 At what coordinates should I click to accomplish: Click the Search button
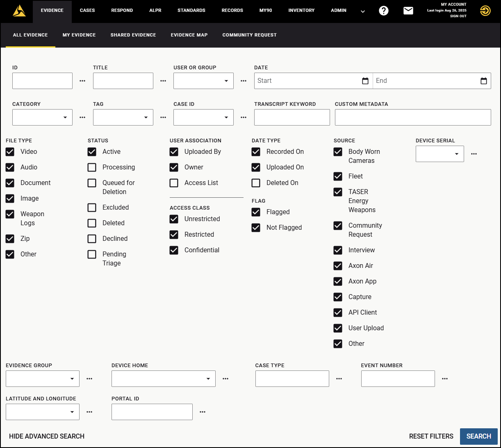478,436
